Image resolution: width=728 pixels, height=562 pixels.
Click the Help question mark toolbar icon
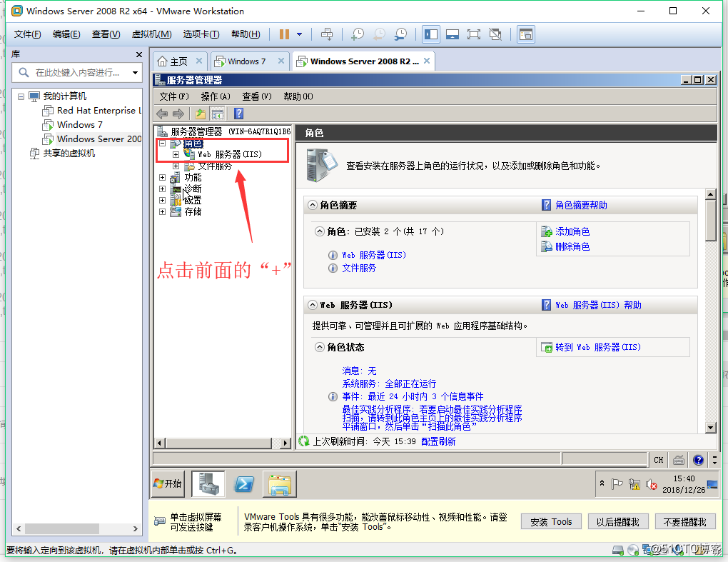click(x=238, y=114)
